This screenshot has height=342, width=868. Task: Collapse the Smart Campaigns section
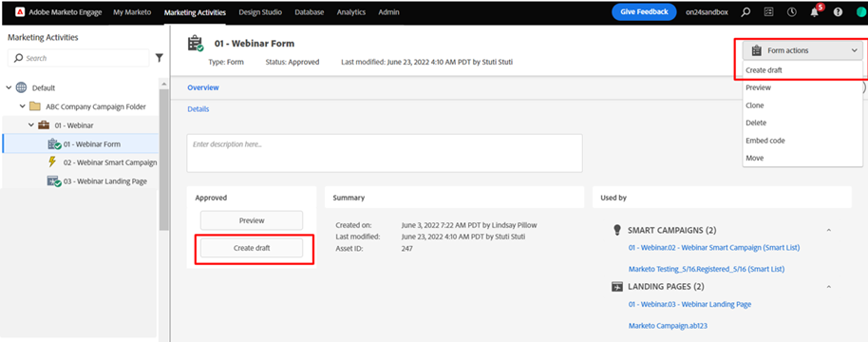click(x=829, y=230)
